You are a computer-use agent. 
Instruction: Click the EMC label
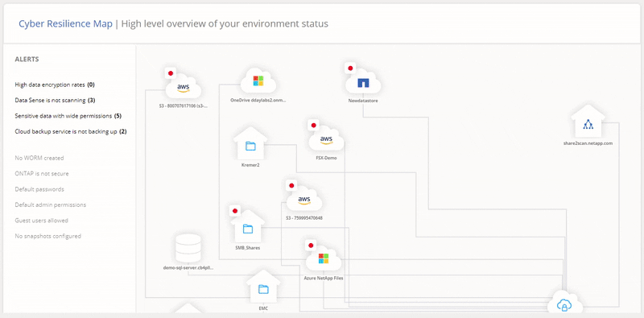(x=263, y=308)
